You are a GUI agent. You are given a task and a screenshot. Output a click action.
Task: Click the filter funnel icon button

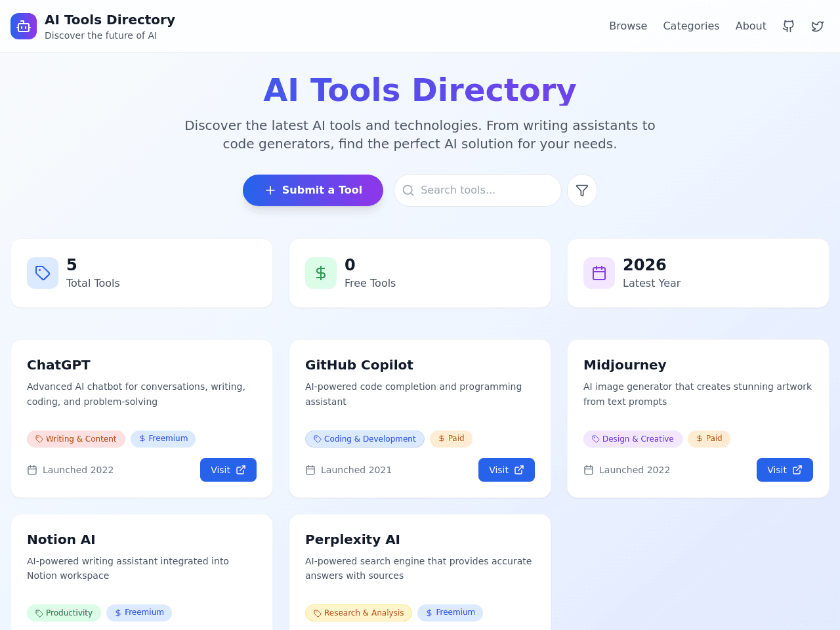pos(582,190)
